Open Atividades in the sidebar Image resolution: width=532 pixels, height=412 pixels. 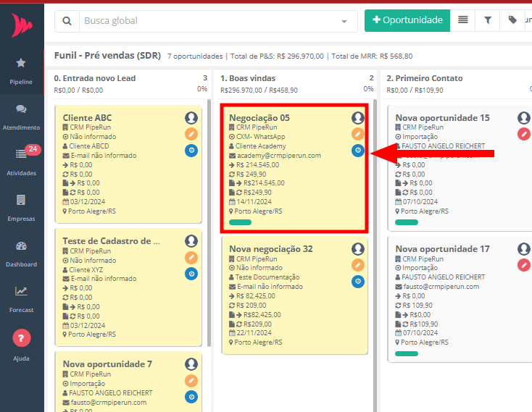21,162
